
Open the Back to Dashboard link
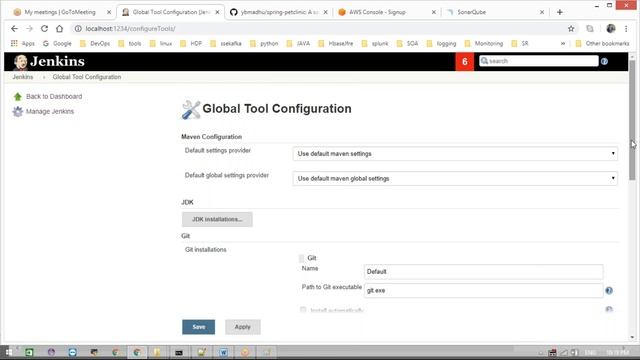(x=54, y=97)
